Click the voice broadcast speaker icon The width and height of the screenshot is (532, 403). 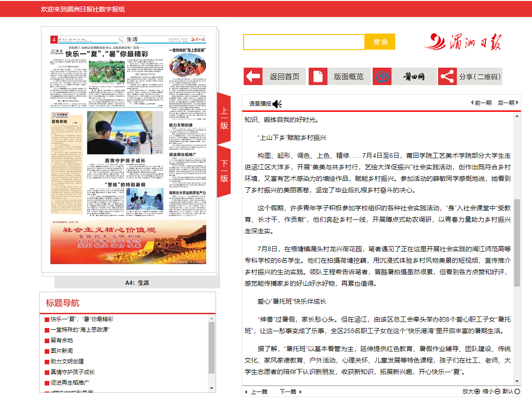[x=277, y=104]
